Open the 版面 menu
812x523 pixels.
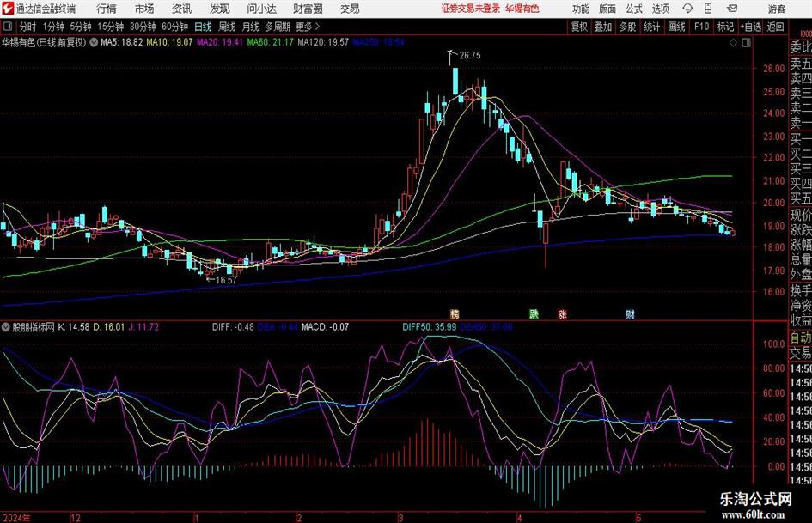pos(607,9)
